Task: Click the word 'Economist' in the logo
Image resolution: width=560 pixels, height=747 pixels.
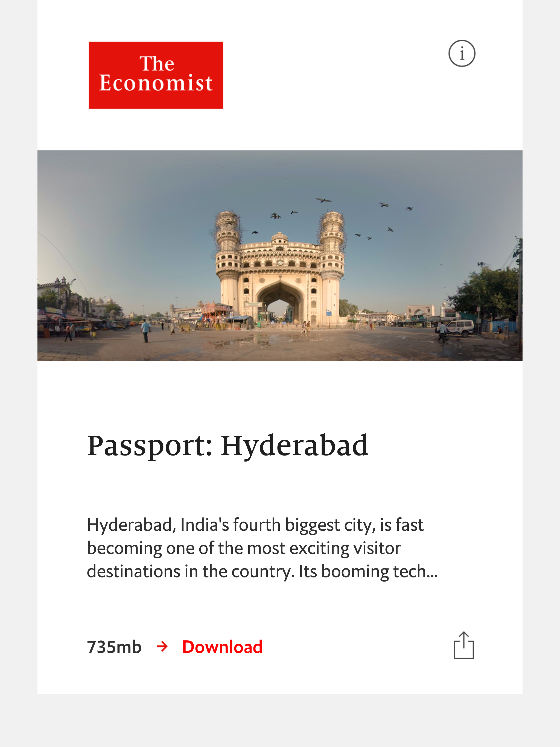Action: pos(156,83)
